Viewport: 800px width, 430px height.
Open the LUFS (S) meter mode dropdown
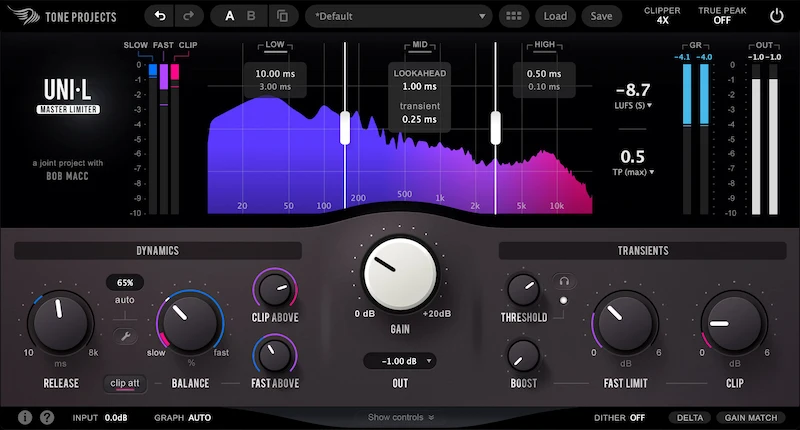[x=633, y=106]
